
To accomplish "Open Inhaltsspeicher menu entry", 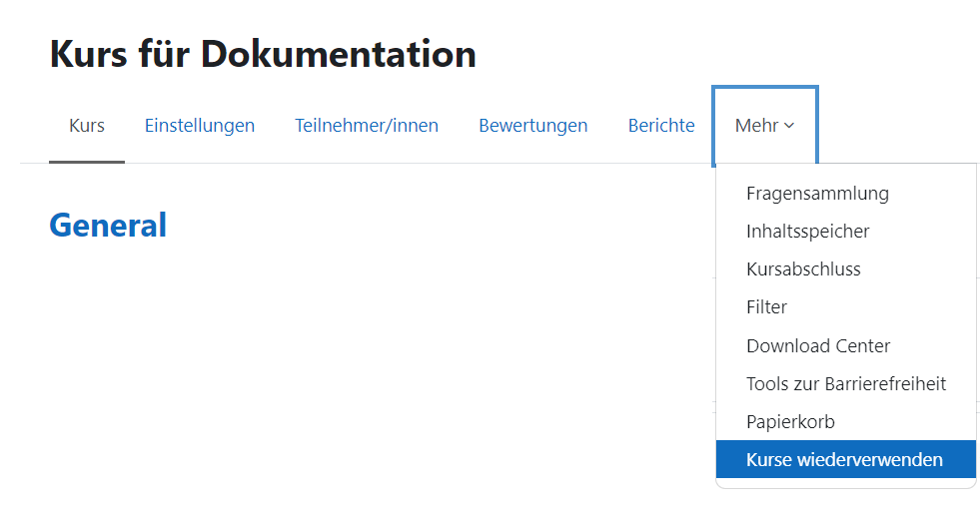I will [x=845, y=232].
